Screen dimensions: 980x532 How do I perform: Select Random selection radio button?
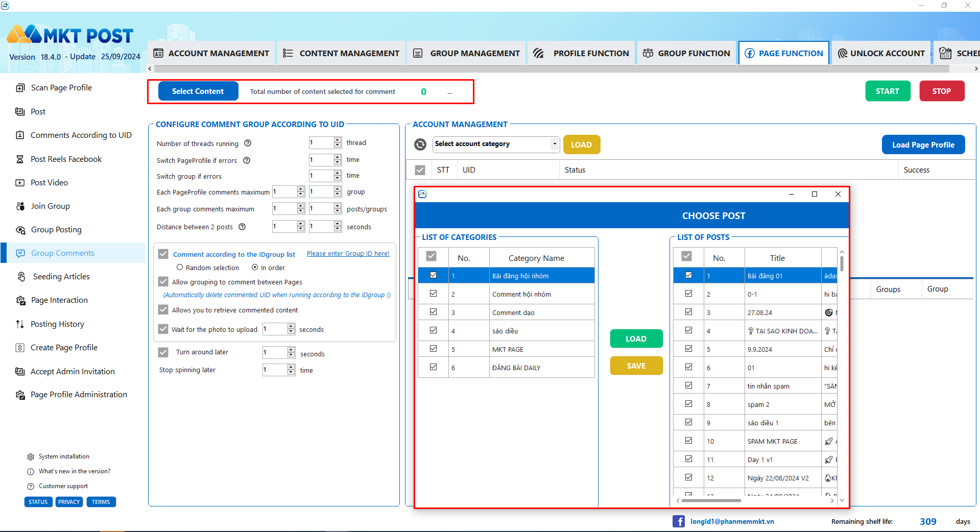(x=180, y=267)
